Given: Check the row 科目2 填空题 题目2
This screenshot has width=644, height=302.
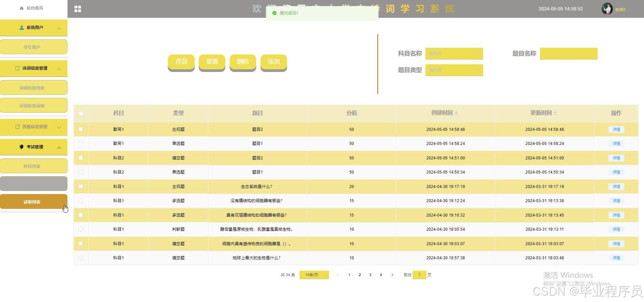Looking at the screenshot, I should 81,158.
